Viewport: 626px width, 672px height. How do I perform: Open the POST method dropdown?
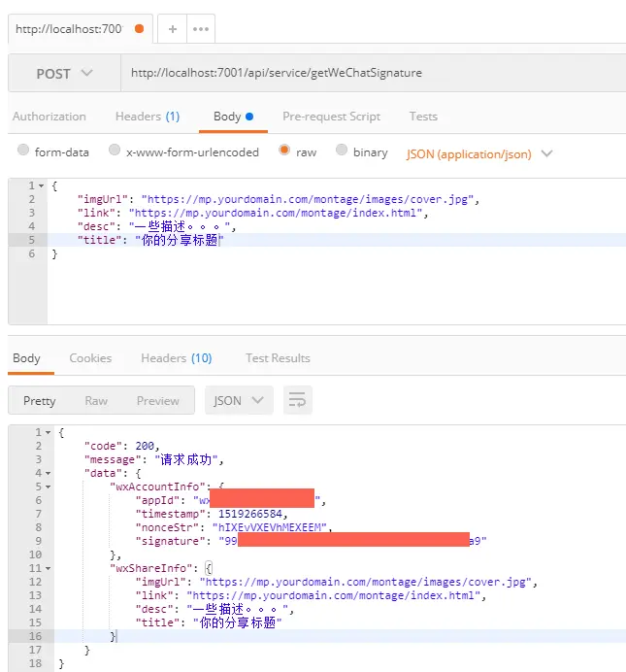coord(64,73)
